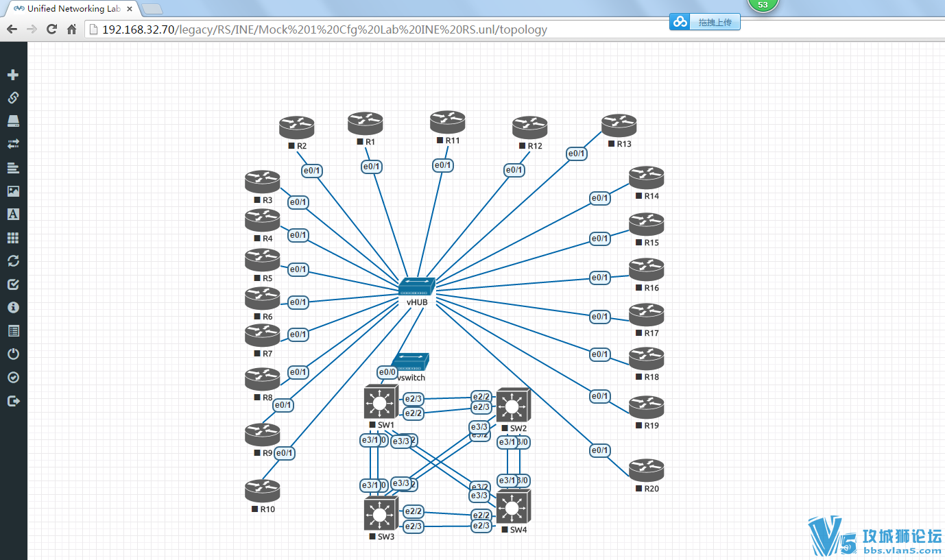945x560 pixels.
Task: Click the Add an object plus icon
Action: coord(13,75)
